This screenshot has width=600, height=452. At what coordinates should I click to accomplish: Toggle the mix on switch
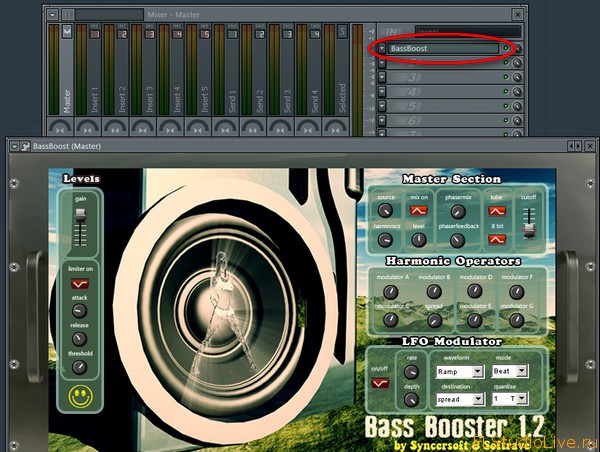coord(418,210)
